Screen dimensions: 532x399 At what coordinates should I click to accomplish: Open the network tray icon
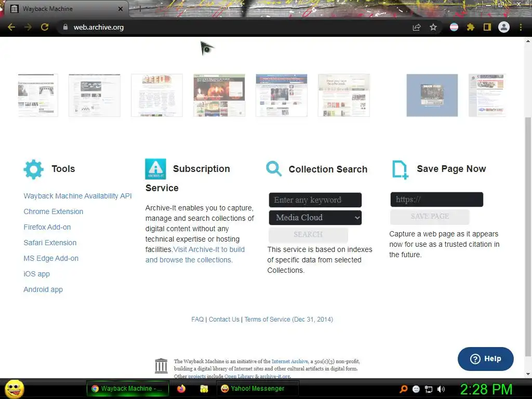[x=429, y=389]
